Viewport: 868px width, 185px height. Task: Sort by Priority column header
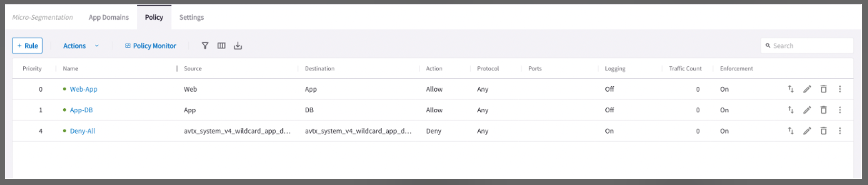(32, 69)
